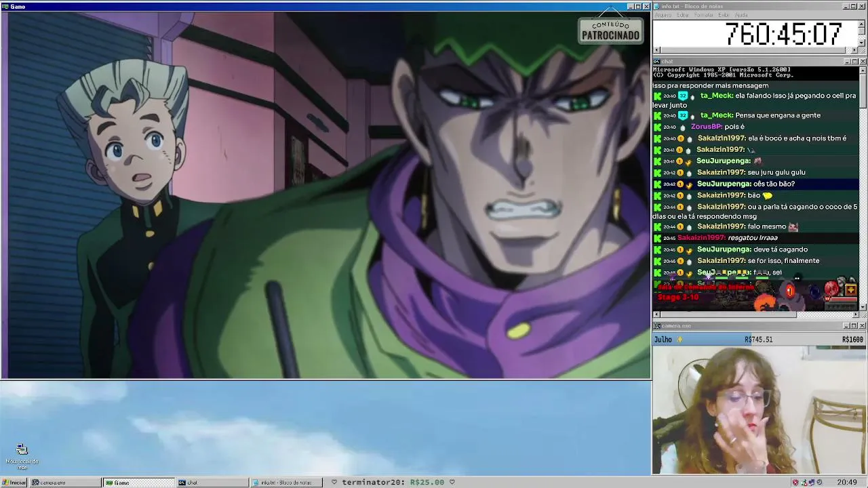Click the red shield system tray icon
868x488 pixels.
pos(795,483)
